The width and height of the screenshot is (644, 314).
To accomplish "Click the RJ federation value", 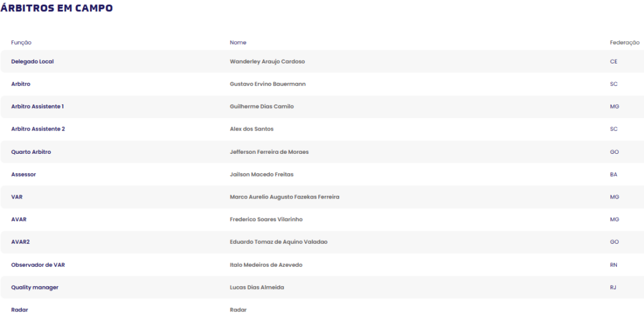I will pyautogui.click(x=613, y=288).
